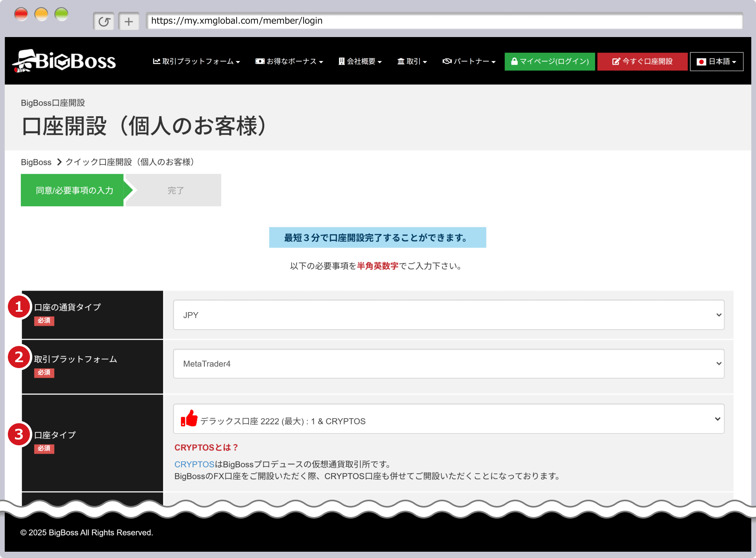Click the © 2025 BigBoss footer text
Viewport: 756px width, 558px height.
pos(87,532)
